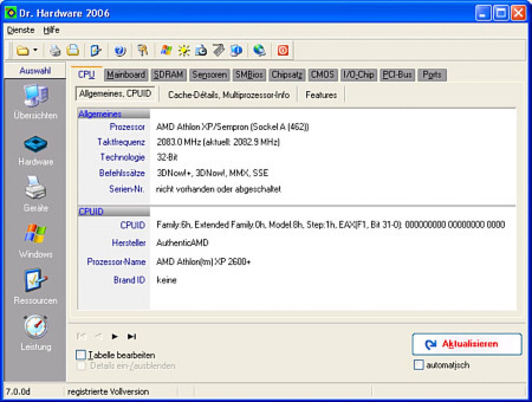Click the Aktualisieren button
This screenshot has height=402, width=532.
pyautogui.click(x=467, y=344)
